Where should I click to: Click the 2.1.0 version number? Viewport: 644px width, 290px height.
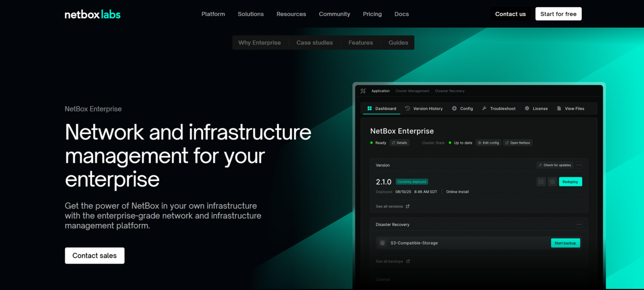pyautogui.click(x=384, y=182)
